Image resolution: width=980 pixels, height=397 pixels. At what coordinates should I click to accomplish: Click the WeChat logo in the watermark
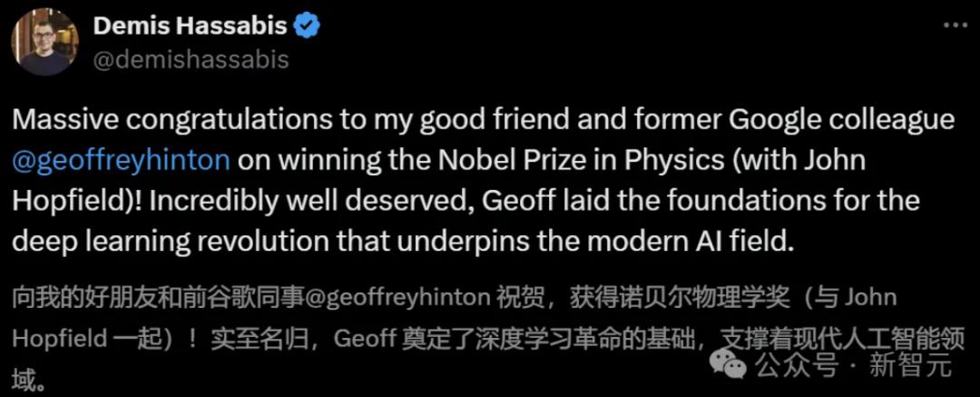(x=732, y=365)
